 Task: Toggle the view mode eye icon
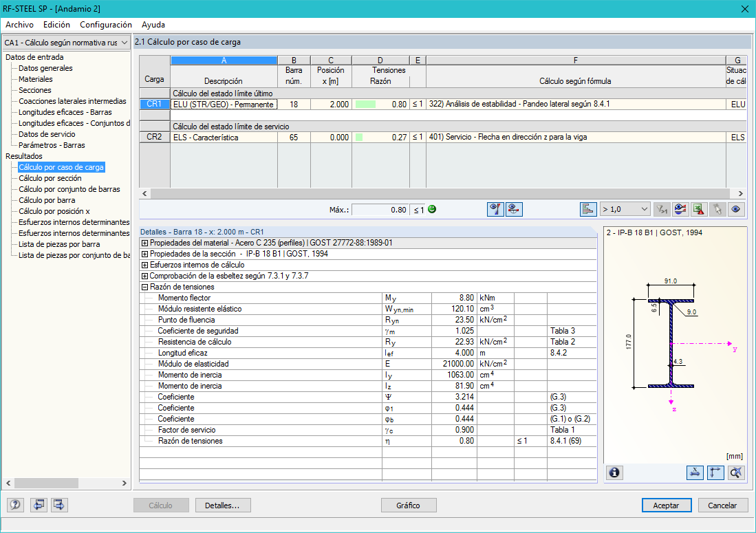[736, 209]
